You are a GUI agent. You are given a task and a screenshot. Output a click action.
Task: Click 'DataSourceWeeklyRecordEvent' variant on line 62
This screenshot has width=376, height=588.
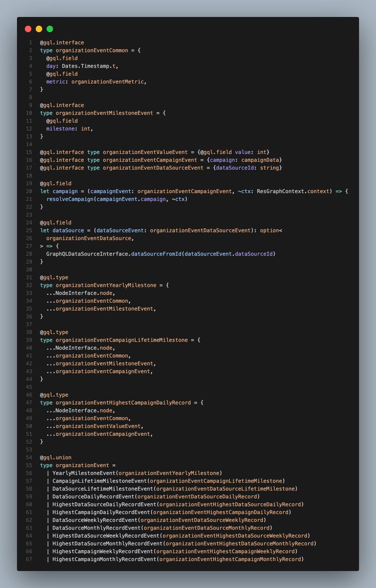point(94,521)
